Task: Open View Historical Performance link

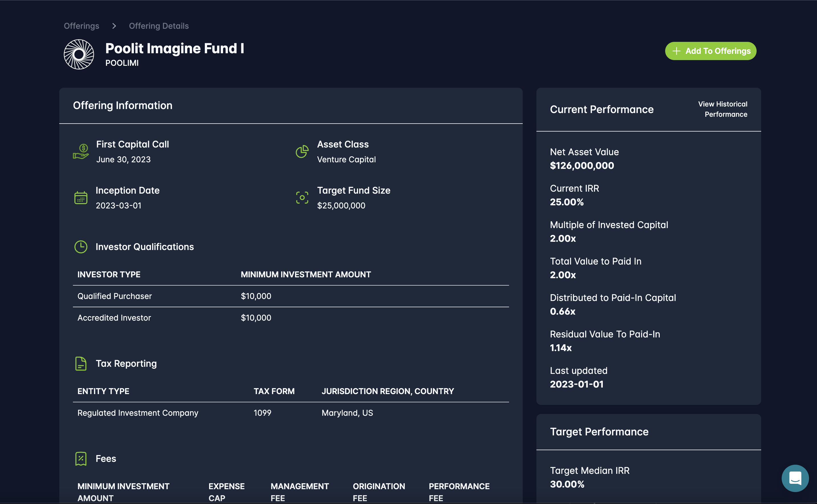Action: click(723, 109)
